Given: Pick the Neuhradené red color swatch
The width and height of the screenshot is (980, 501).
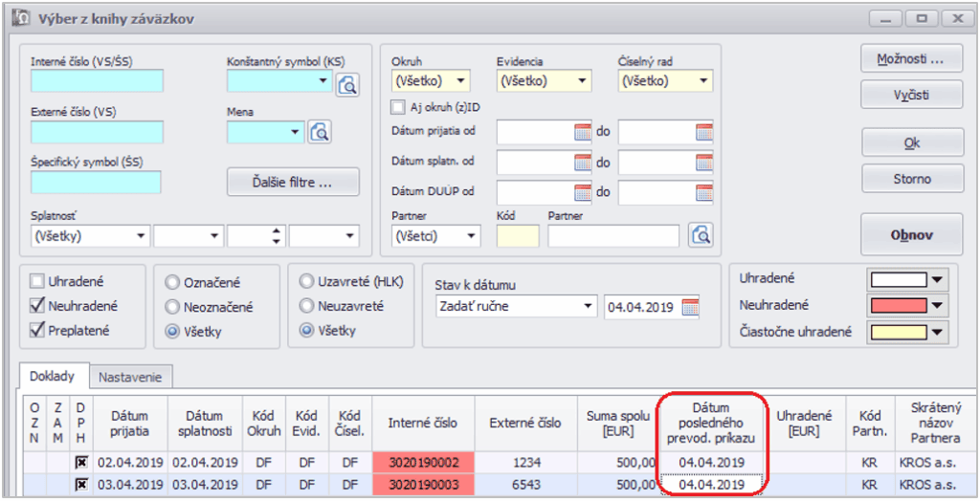Looking at the screenshot, I should [898, 306].
